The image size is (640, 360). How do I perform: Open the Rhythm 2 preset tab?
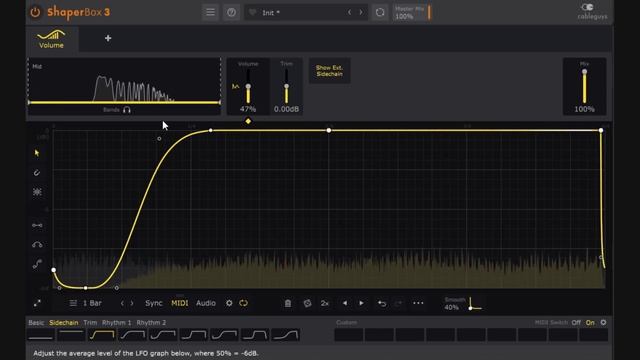click(151, 322)
